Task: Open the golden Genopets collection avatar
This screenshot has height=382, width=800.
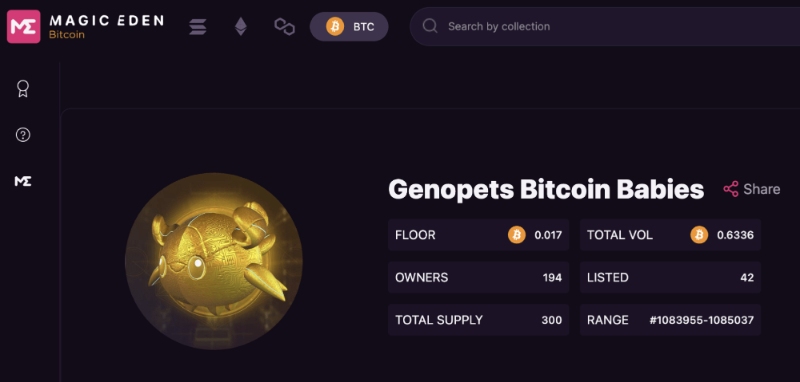Action: 214,261
